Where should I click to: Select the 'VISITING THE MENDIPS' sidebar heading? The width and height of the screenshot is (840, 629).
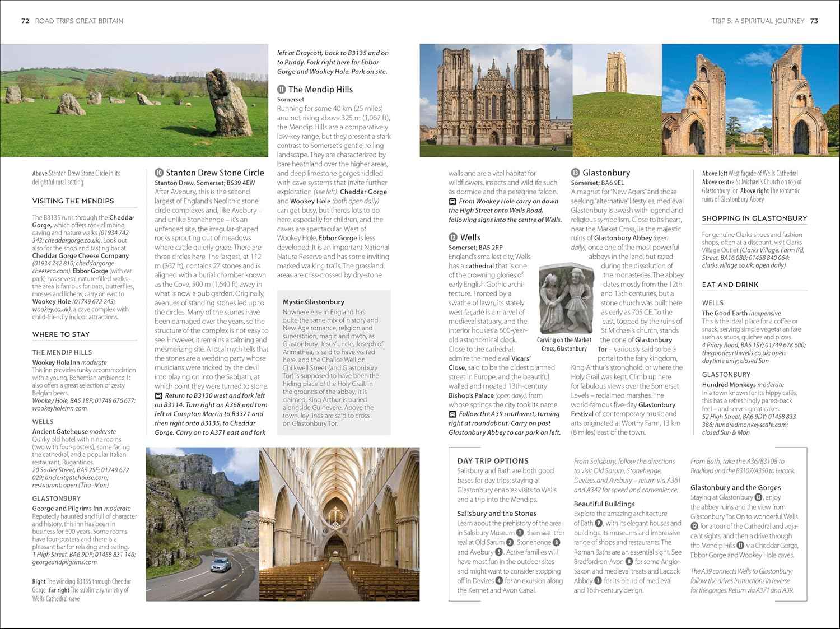[73, 201]
